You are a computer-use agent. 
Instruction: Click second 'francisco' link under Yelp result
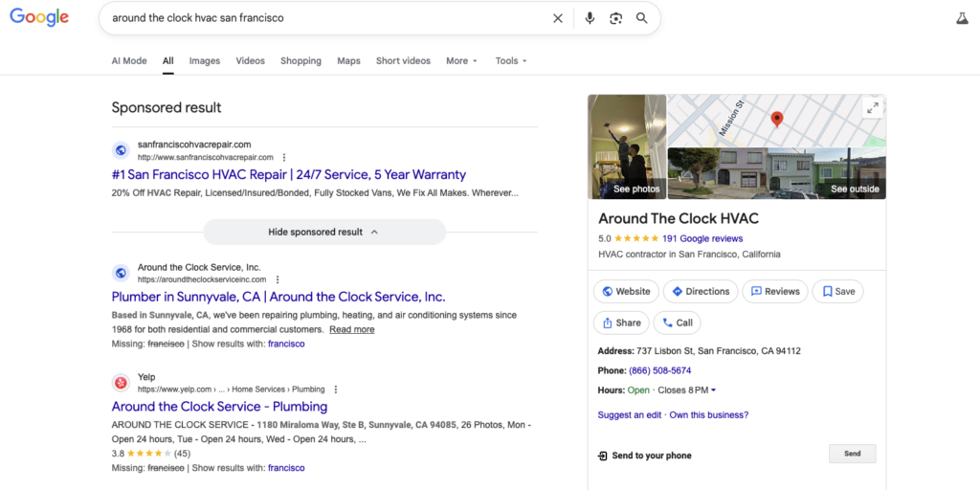(x=286, y=467)
